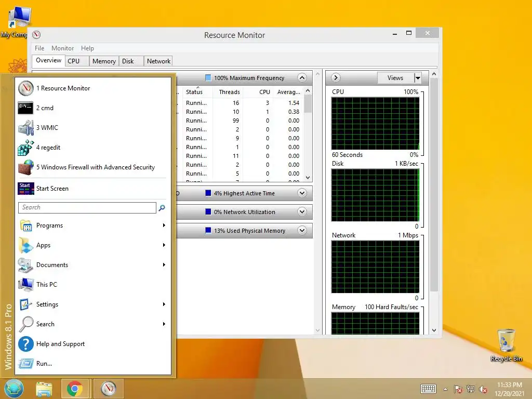Expand the Disk section with 4% Highest Active Time
Image resolution: width=532 pixels, height=399 pixels.
click(302, 193)
